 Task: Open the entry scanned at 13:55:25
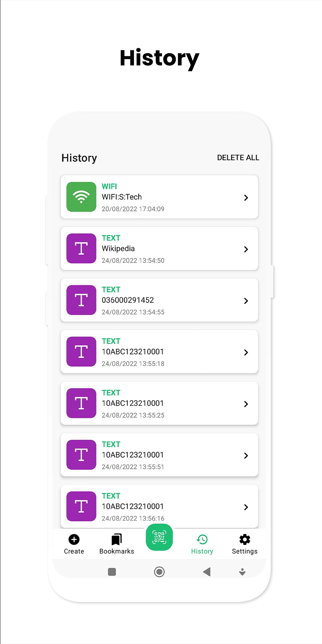click(159, 403)
